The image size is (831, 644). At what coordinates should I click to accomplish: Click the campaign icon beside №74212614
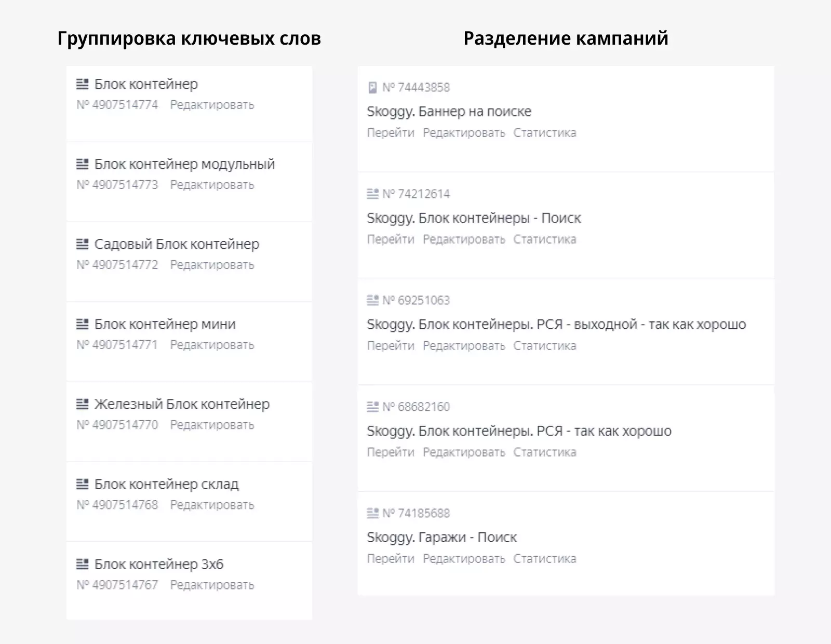[372, 194]
